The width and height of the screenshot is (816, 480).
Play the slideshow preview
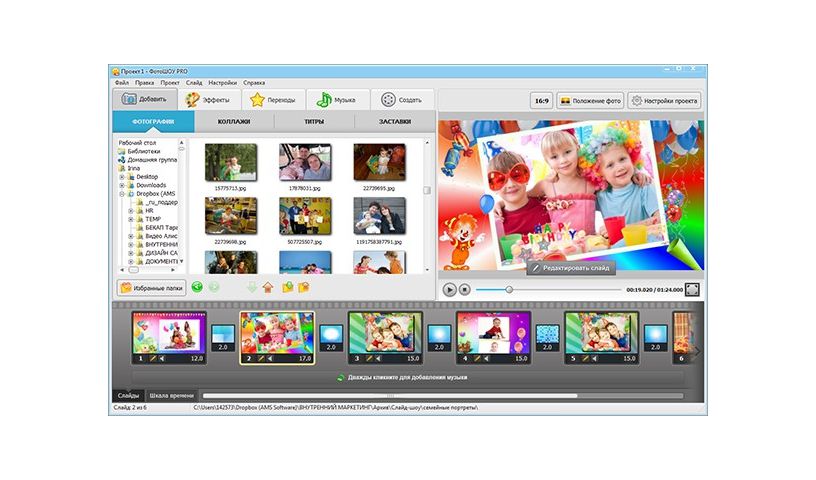[x=449, y=289]
